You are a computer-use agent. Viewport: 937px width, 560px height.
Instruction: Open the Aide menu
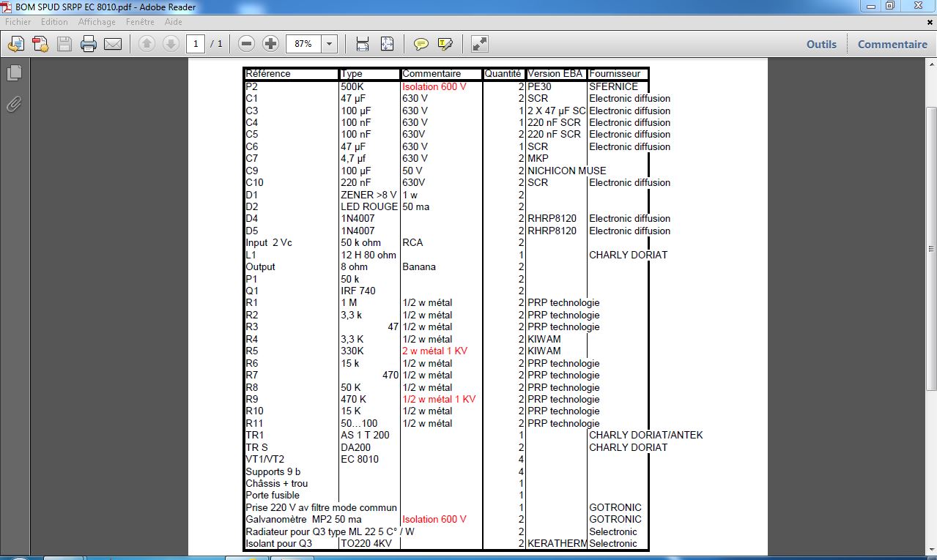[x=173, y=22]
